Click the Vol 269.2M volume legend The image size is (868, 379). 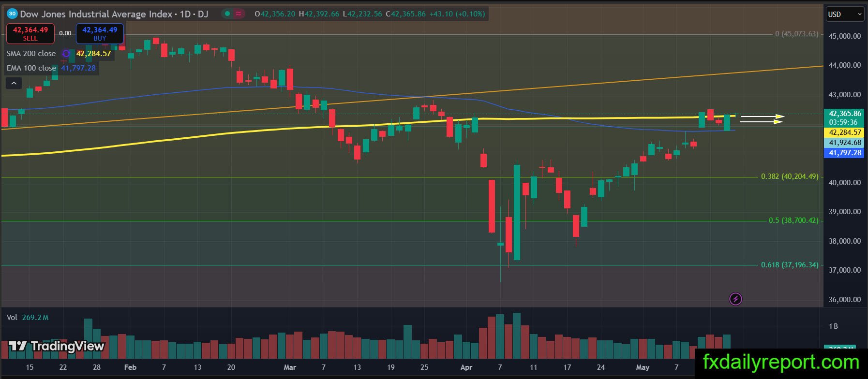(28, 318)
